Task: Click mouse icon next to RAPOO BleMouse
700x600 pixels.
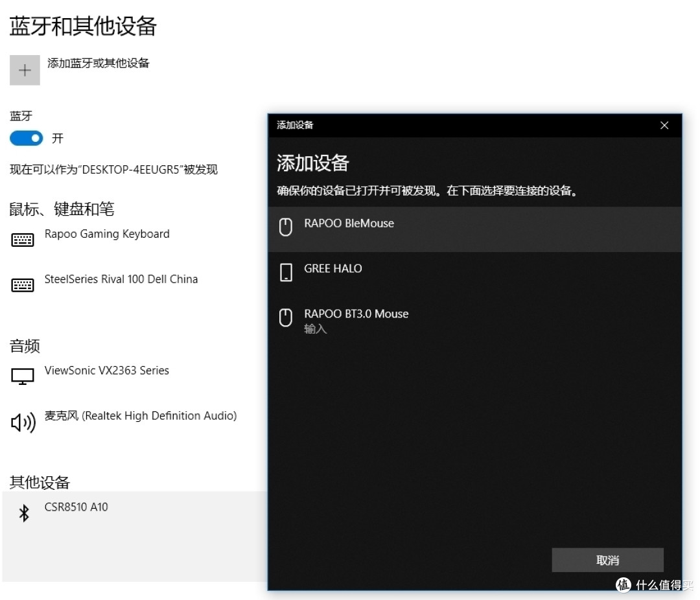Action: click(286, 227)
